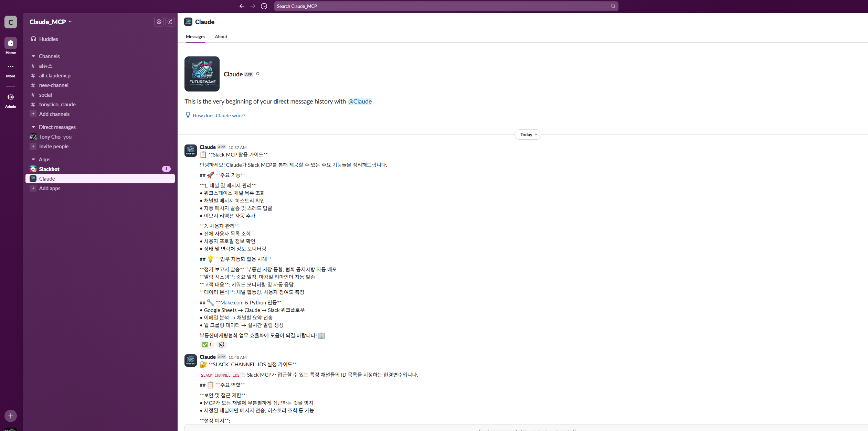The height and width of the screenshot is (431, 868).
Task: Open the ai뉴스 channel
Action: [x=100, y=66]
